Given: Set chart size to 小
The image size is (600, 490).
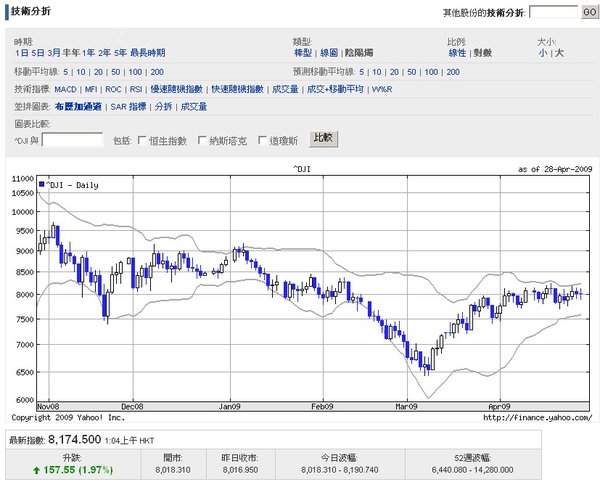Looking at the screenshot, I should pyautogui.click(x=543, y=53).
